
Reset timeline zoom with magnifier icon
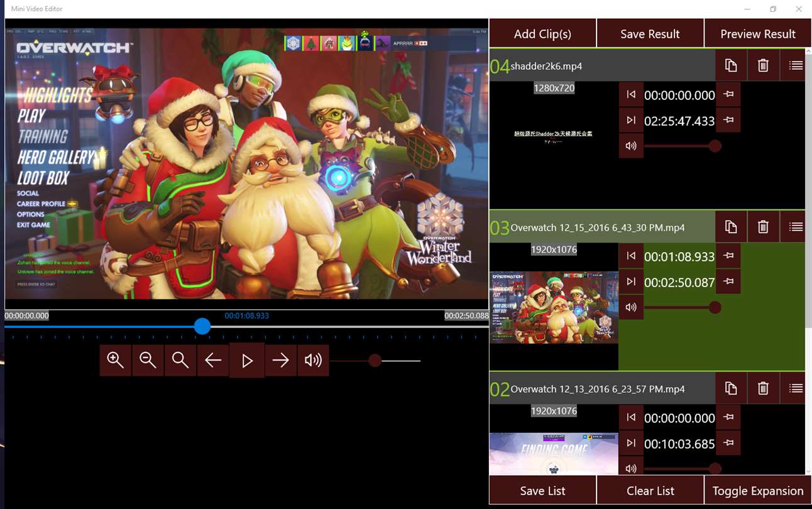point(180,360)
